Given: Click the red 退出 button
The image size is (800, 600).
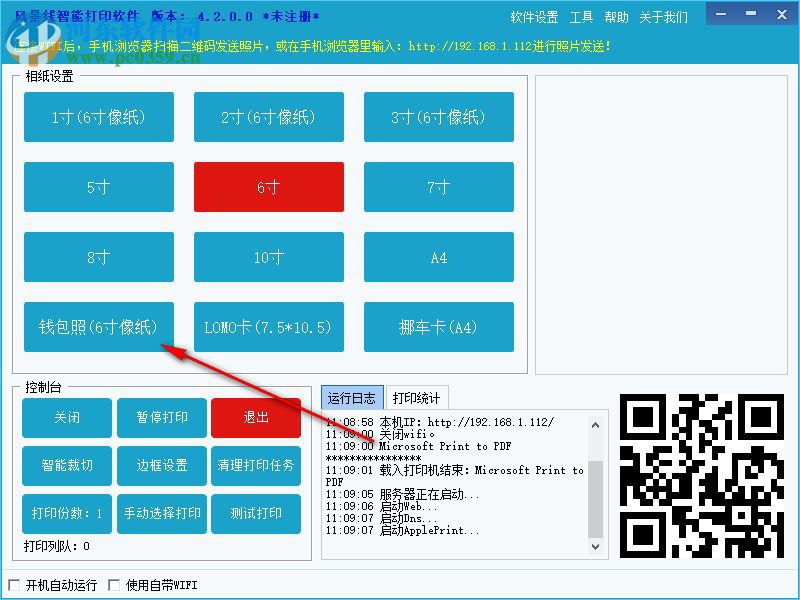Looking at the screenshot, I should coord(256,417).
